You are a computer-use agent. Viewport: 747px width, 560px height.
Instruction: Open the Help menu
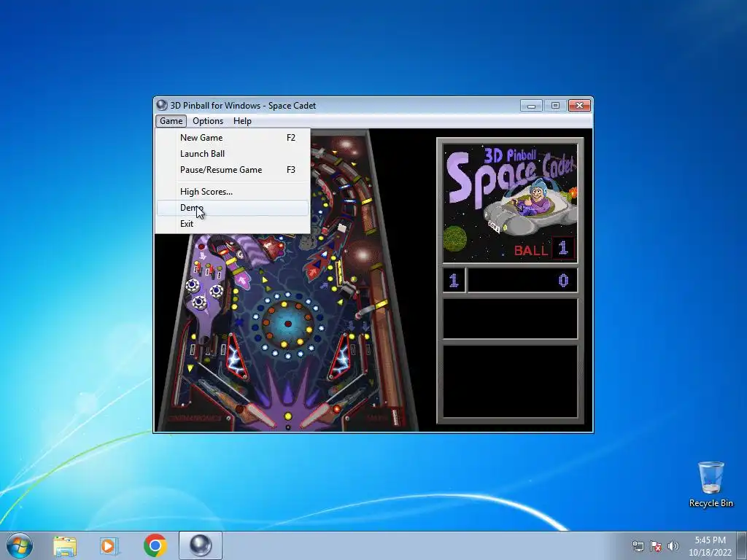click(x=242, y=121)
